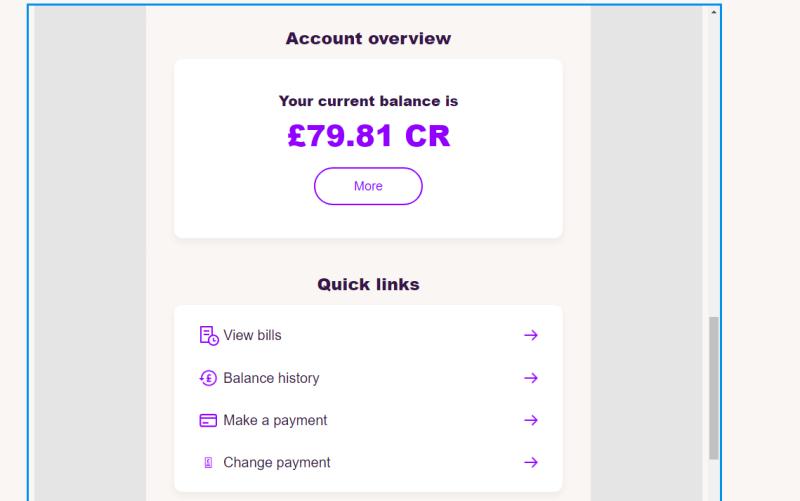Click the Change payment pound icon

tap(208, 463)
